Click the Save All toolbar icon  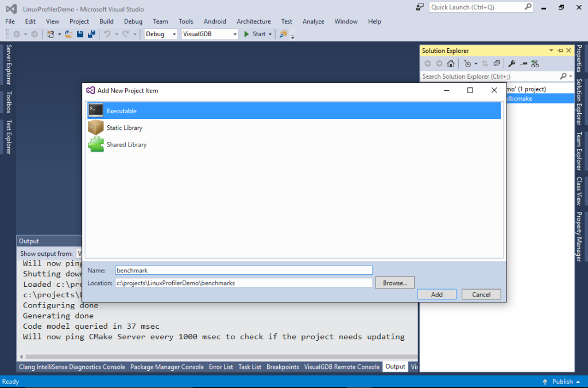[x=91, y=34]
